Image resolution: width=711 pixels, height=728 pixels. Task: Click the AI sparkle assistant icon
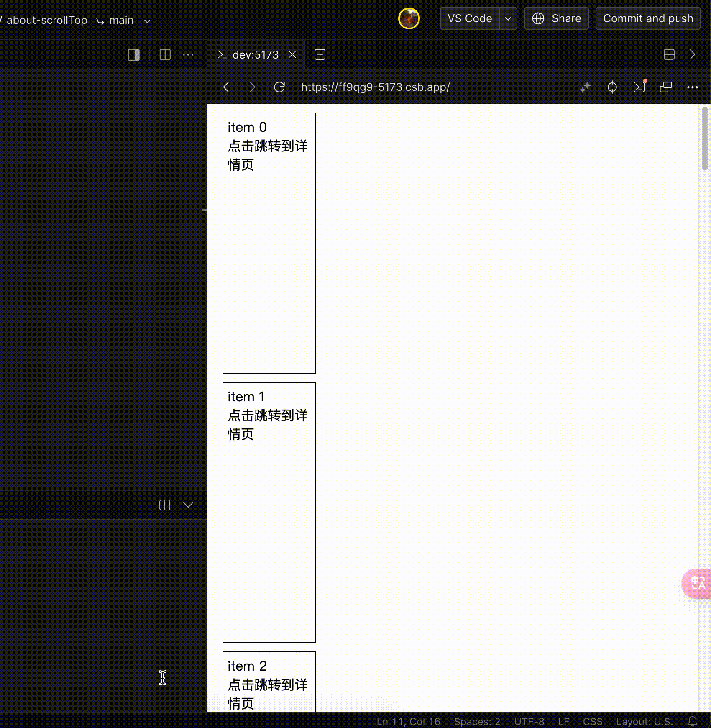coord(585,87)
